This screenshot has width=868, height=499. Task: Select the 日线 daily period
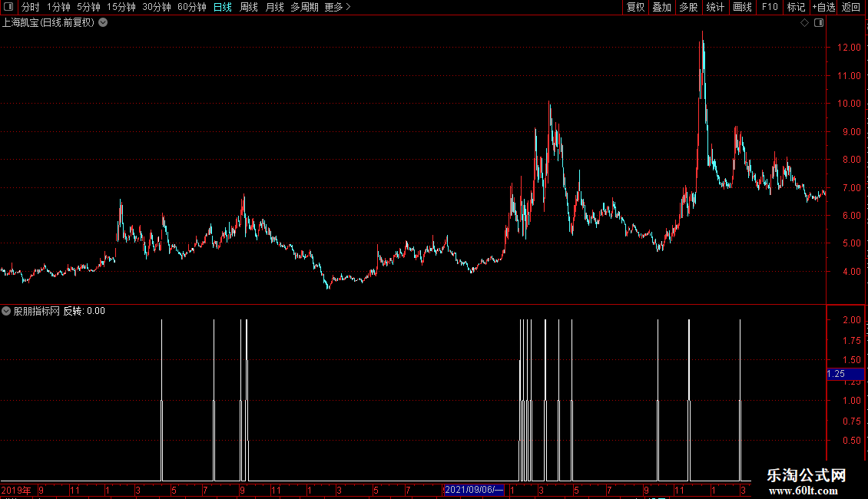tap(223, 7)
